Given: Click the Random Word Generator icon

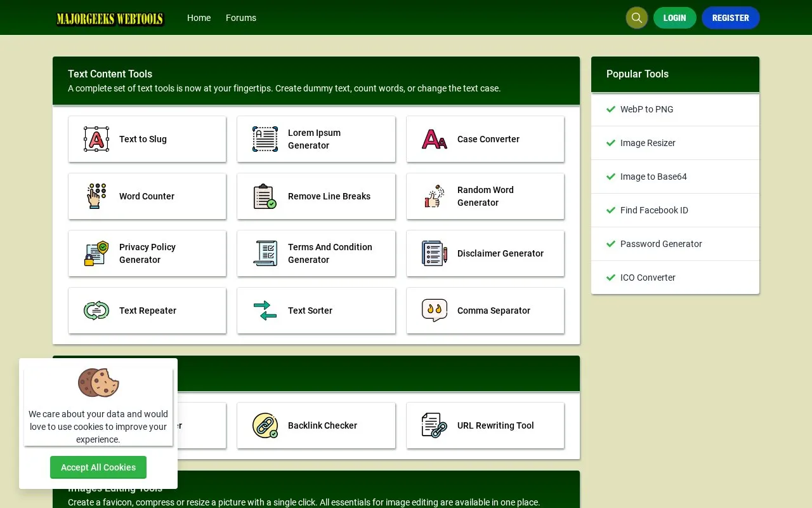Looking at the screenshot, I should click(x=435, y=196).
